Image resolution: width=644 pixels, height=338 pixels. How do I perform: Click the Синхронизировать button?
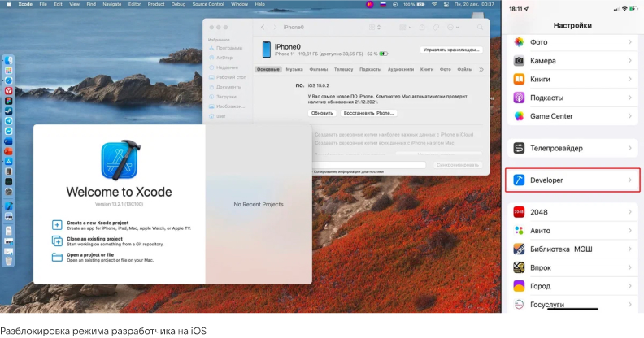tap(458, 164)
